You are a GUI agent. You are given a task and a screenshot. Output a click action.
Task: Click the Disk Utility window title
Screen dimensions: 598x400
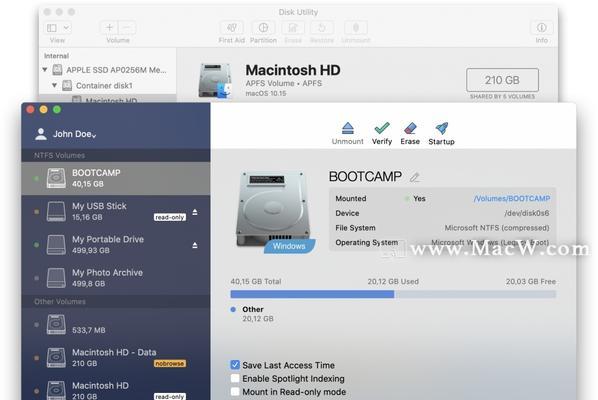(x=298, y=12)
